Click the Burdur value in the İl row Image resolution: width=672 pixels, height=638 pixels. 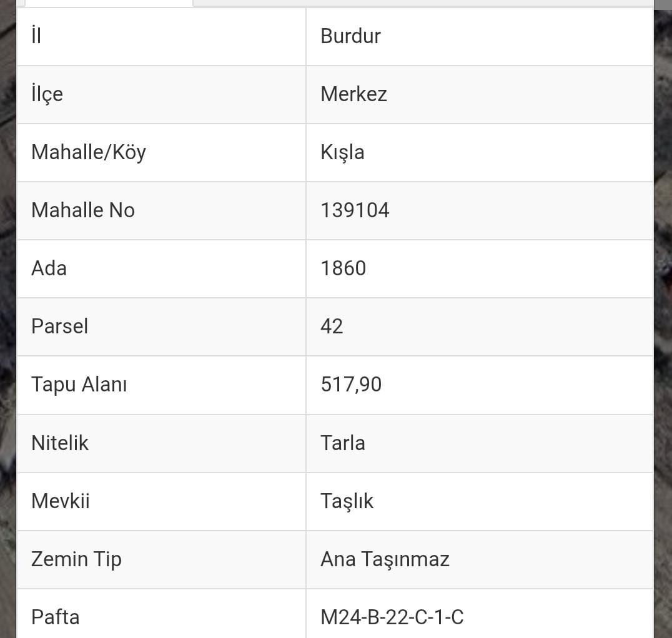[x=350, y=36]
